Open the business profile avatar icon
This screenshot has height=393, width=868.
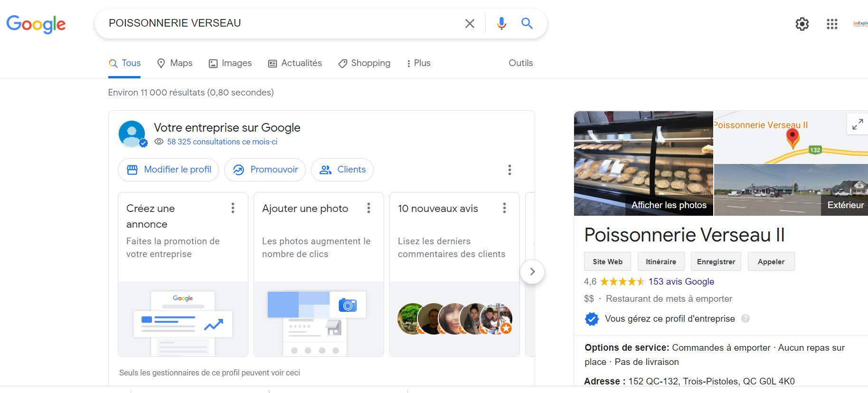[x=132, y=134]
